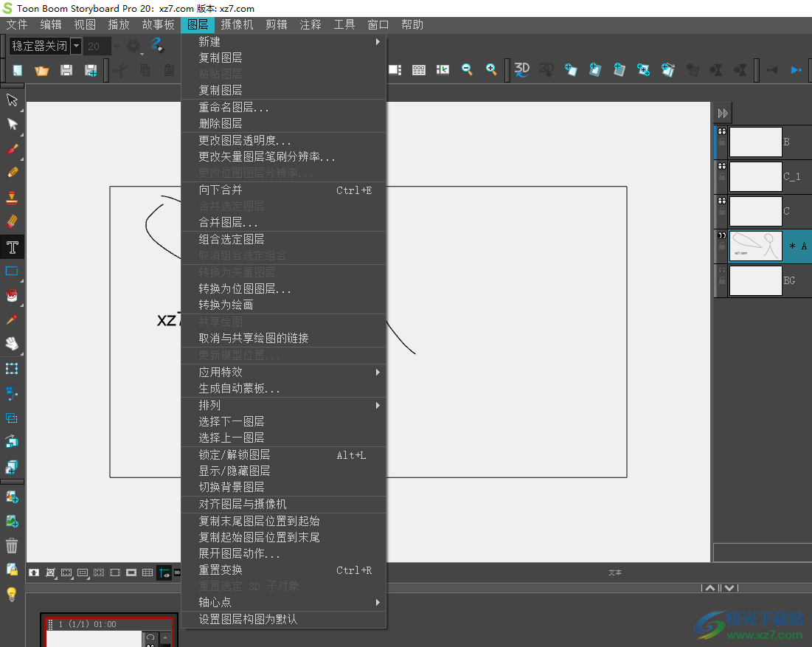
Task: Click the stabilizer value field showing 20
Action: click(x=97, y=46)
